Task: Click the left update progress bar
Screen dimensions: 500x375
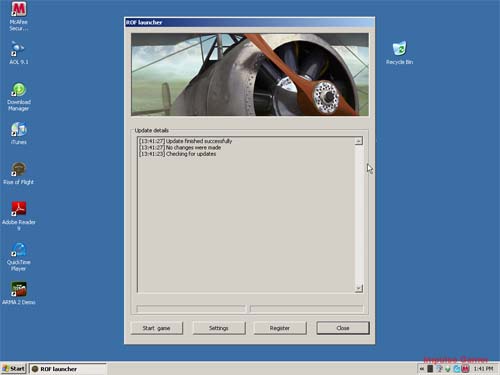Action: pos(191,309)
